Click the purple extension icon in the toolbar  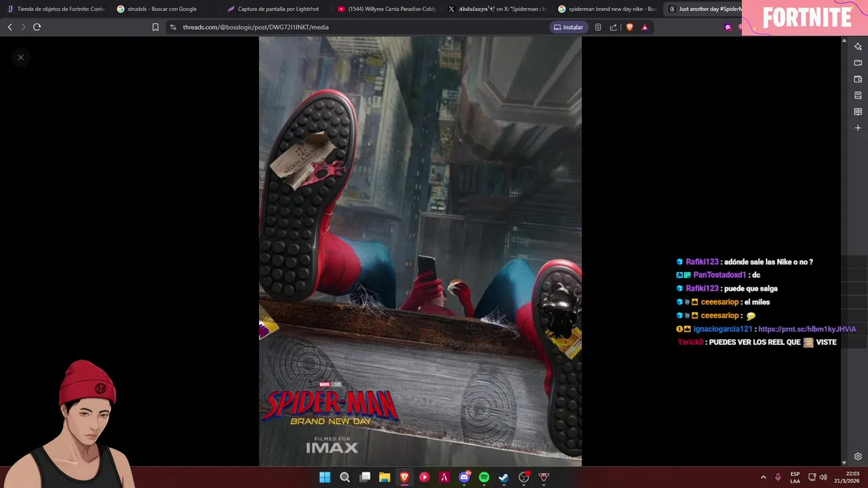point(728,27)
